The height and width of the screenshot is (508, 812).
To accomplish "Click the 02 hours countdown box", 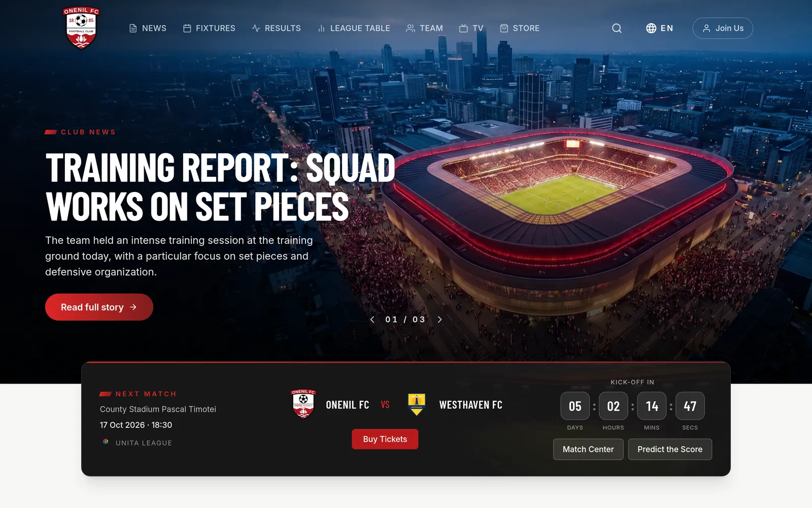I will click(614, 406).
